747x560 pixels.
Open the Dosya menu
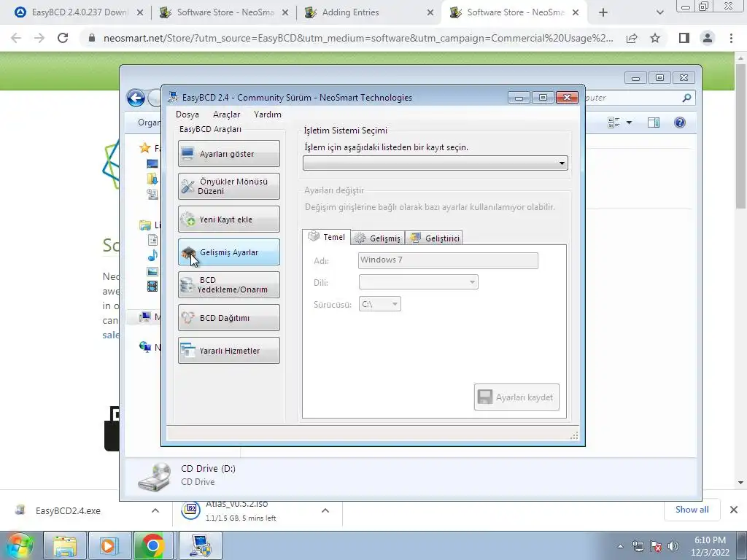[x=187, y=114]
